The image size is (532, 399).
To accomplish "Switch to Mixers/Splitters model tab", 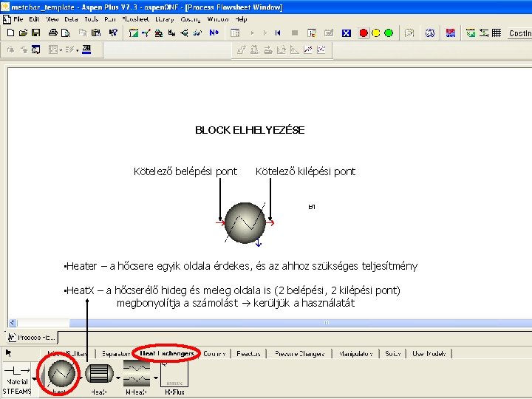I will (x=67, y=353).
